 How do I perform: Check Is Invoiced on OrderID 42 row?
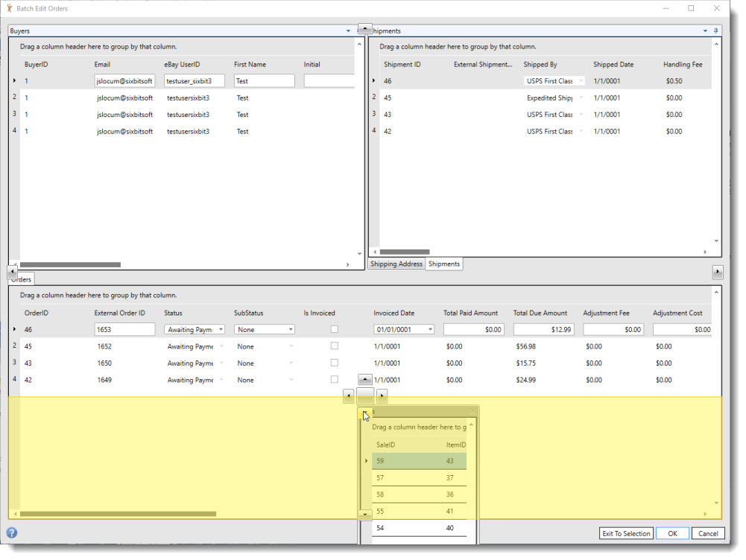point(334,380)
